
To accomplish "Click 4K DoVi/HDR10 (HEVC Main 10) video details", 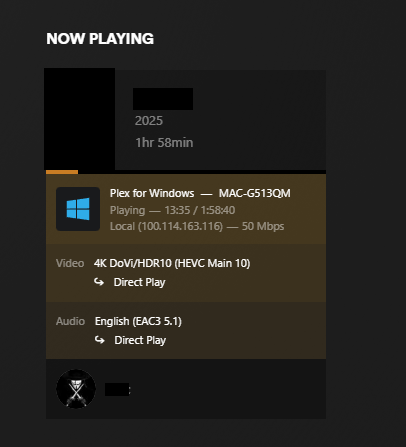I will tap(172, 263).
